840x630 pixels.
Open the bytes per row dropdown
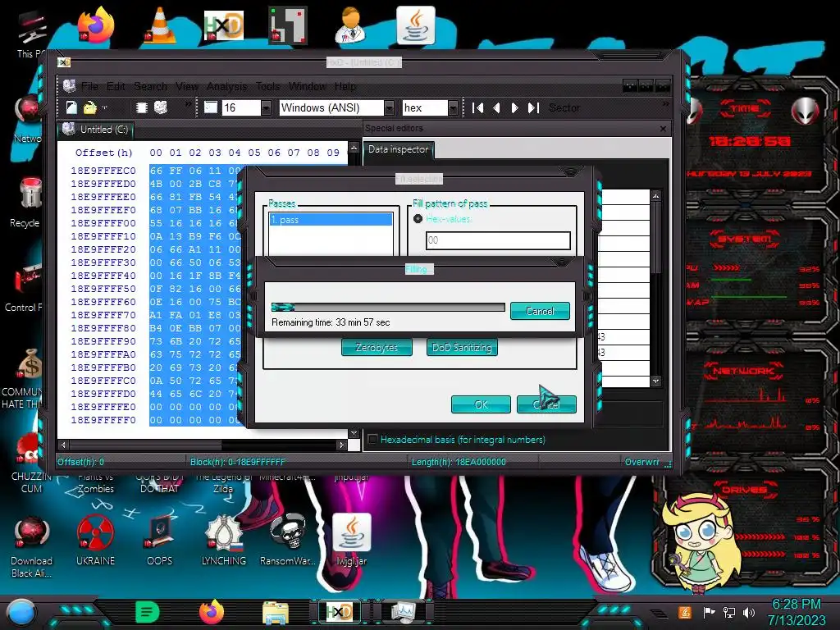[x=266, y=107]
